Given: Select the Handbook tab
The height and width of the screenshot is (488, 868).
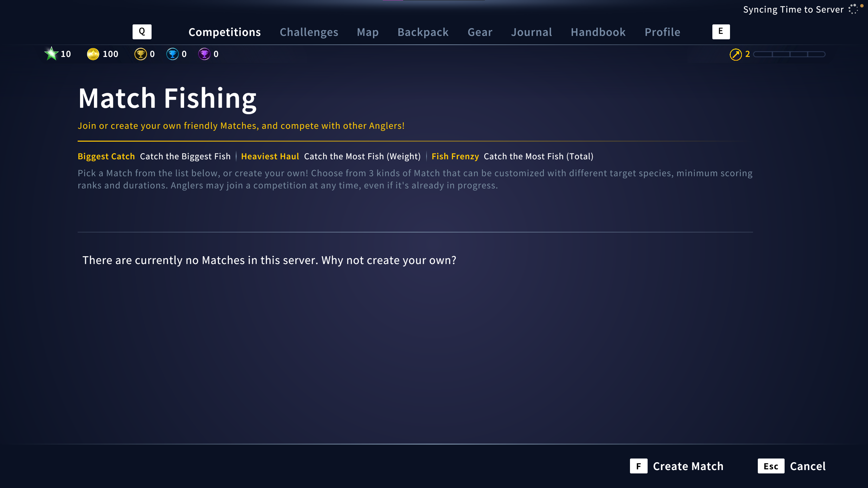Looking at the screenshot, I should pyautogui.click(x=598, y=32).
